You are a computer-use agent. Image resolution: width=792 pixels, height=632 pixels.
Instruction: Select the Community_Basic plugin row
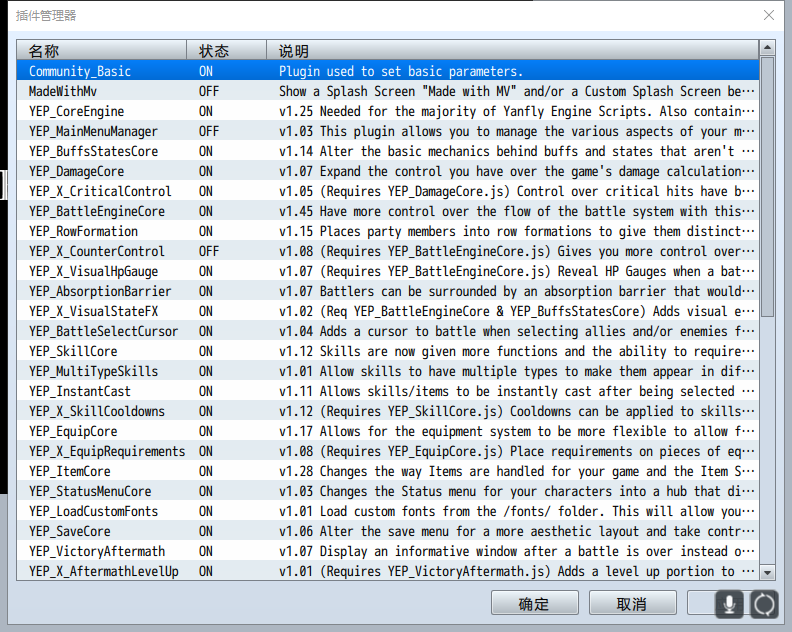point(387,71)
